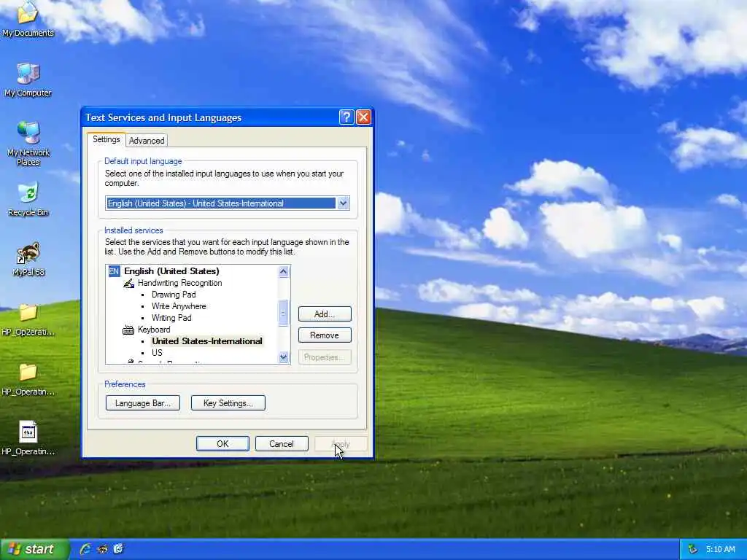Viewport: 747px width, 560px height.
Task: Open the Start menu
Action: [34, 549]
